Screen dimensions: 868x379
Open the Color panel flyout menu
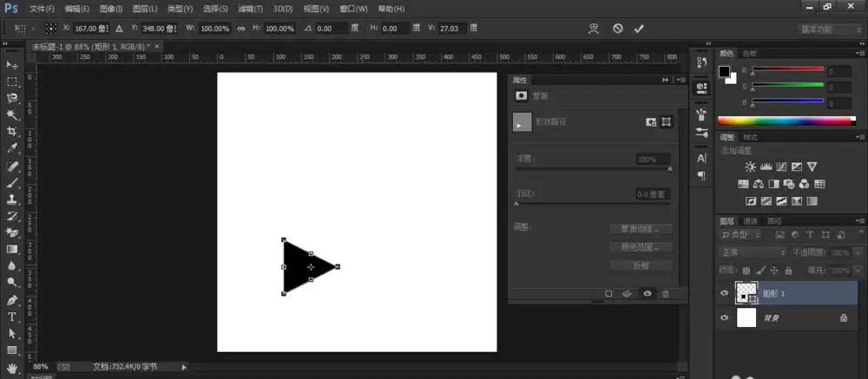(860, 53)
